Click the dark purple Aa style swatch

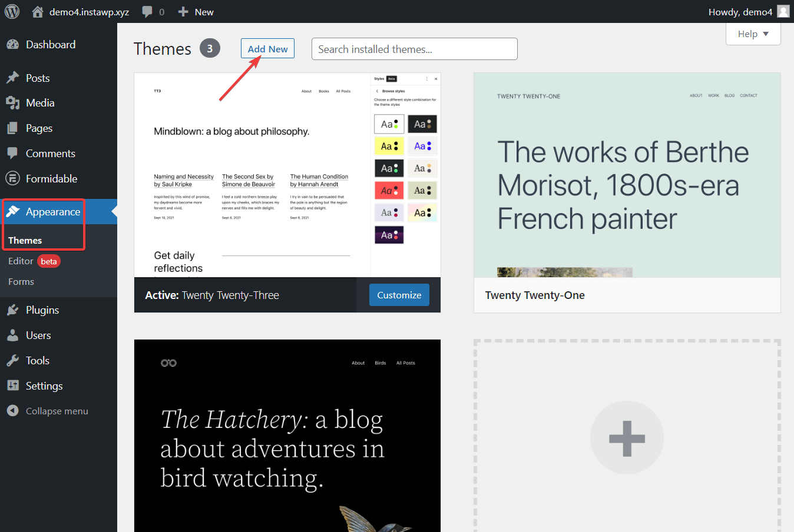389,235
